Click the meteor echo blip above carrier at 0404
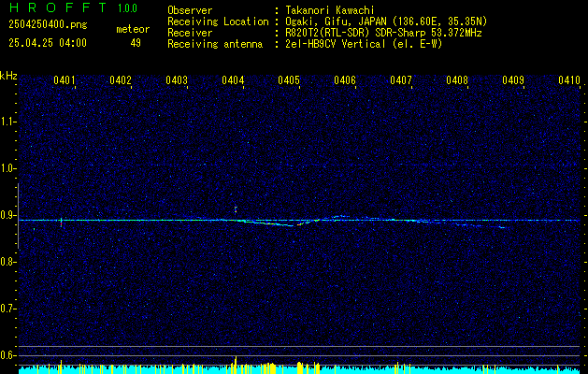Image resolution: width=588 pixels, height=374 pixels. click(236, 209)
